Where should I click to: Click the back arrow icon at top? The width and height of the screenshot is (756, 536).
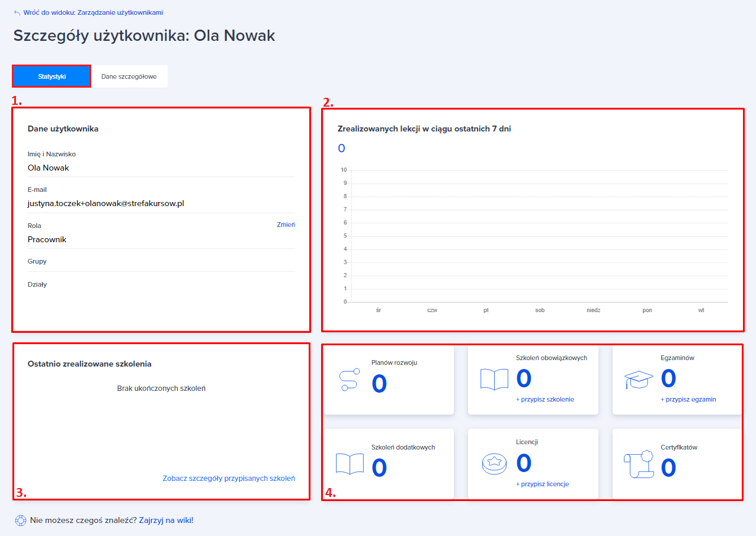[17, 12]
